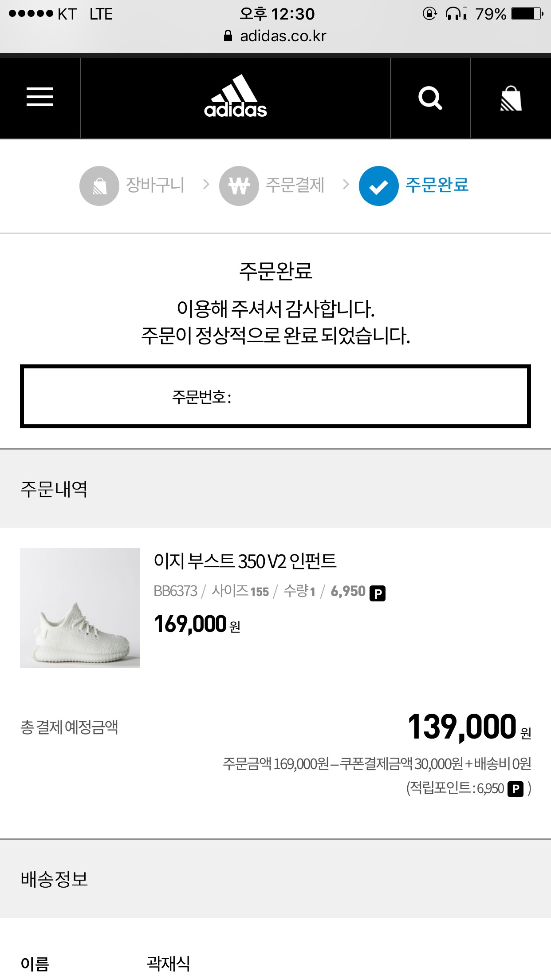Screen dimensions: 551x980
Task: Open the hamburger menu
Action: [x=40, y=97]
